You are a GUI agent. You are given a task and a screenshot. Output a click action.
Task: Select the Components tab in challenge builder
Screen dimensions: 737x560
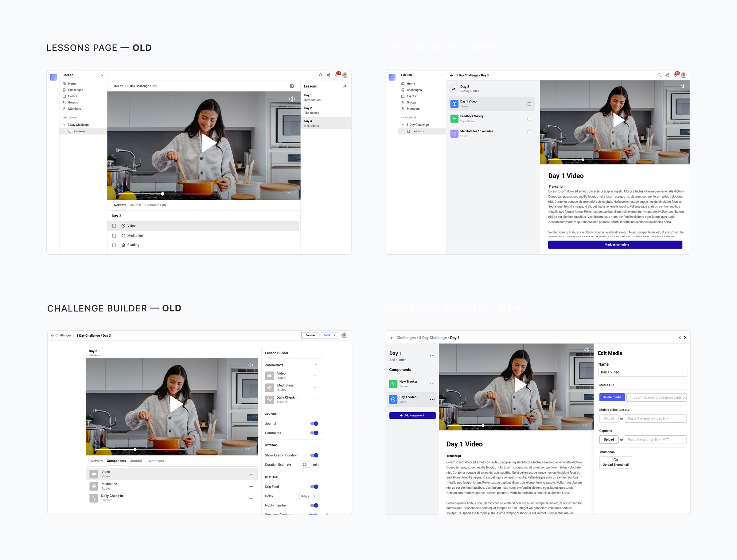coord(116,461)
